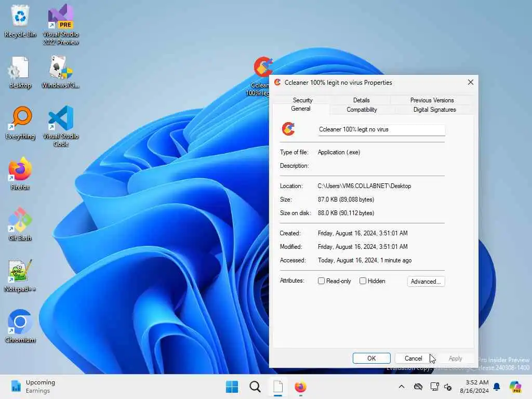Switch to the Previous Versions tab
Screen dimensions: 532x399
(x=432, y=100)
